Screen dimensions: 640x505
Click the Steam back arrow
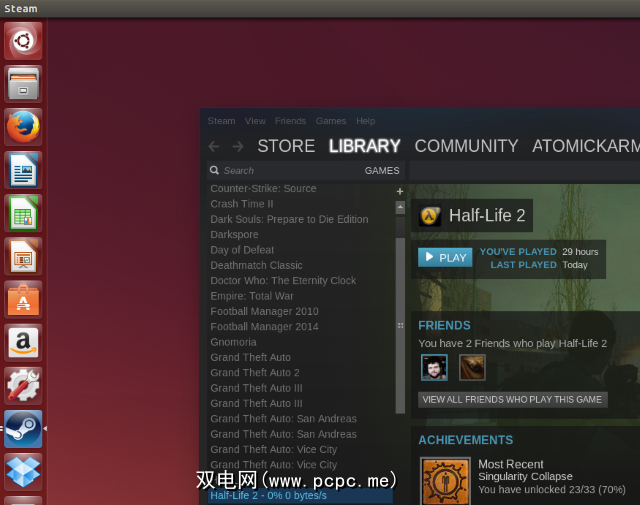[x=214, y=146]
